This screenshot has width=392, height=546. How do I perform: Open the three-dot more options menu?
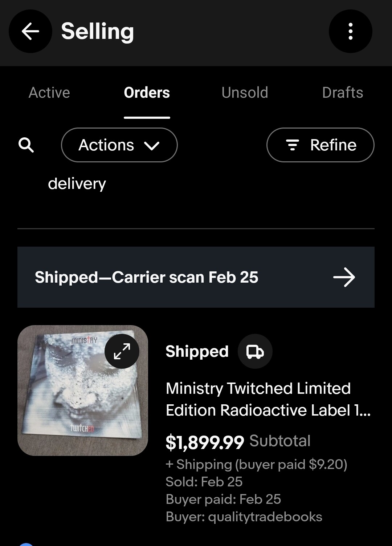pyautogui.click(x=350, y=31)
